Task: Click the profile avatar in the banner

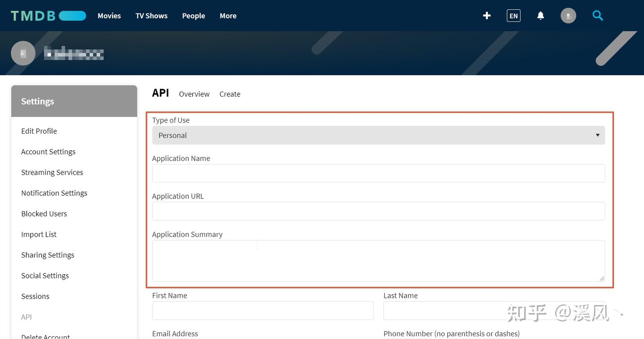Action: click(23, 53)
